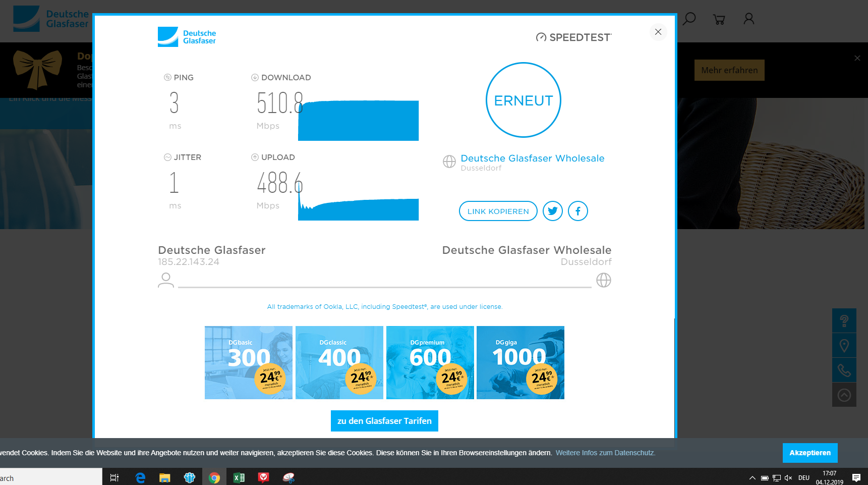Open the shopping cart icon
Image resolution: width=868 pixels, height=485 pixels.
(x=719, y=20)
